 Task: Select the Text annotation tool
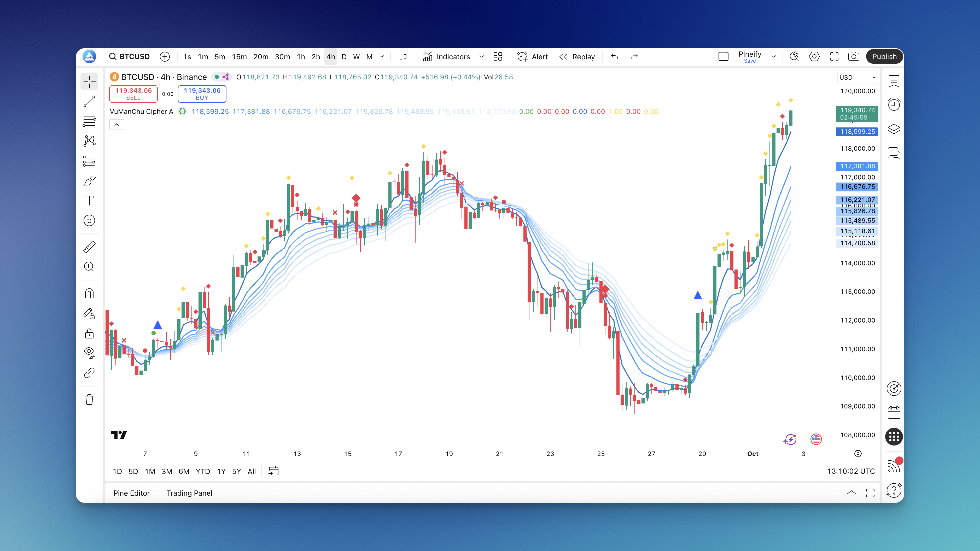(89, 201)
